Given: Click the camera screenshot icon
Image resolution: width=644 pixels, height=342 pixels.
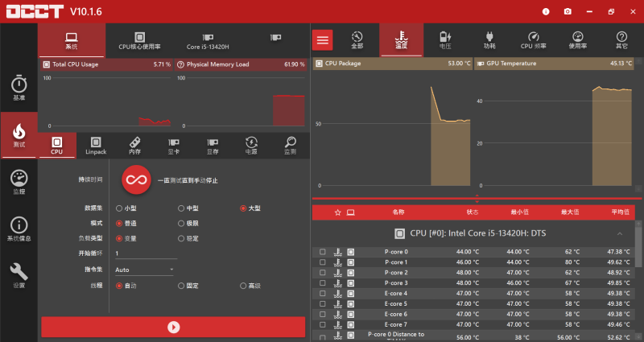Looking at the screenshot, I should pos(568,11).
